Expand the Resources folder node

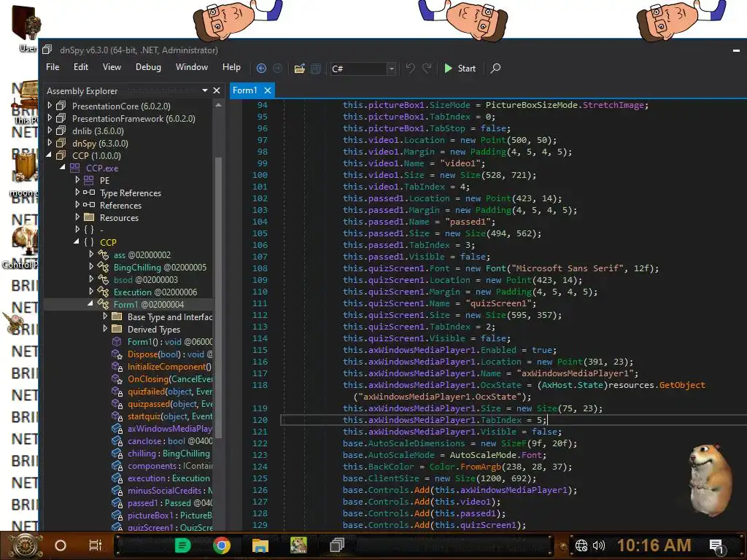pos(77,217)
